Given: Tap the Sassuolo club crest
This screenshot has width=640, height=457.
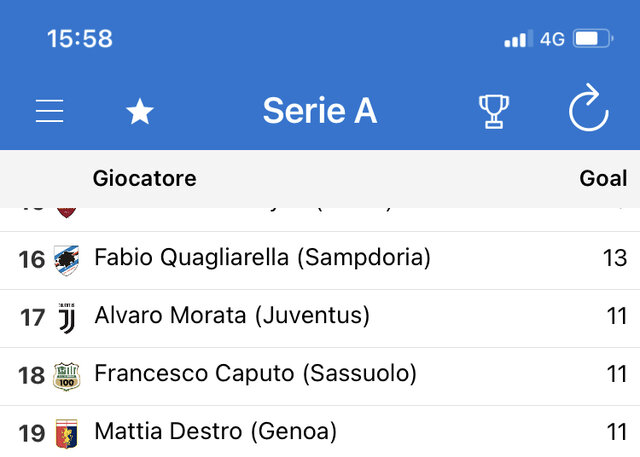Looking at the screenshot, I should pos(67,376).
